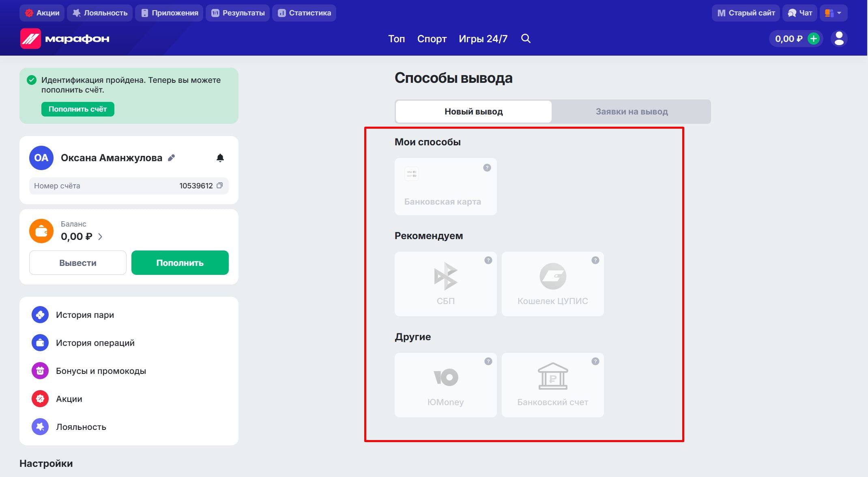Open the language/theme dropdown in top bar

[834, 13]
